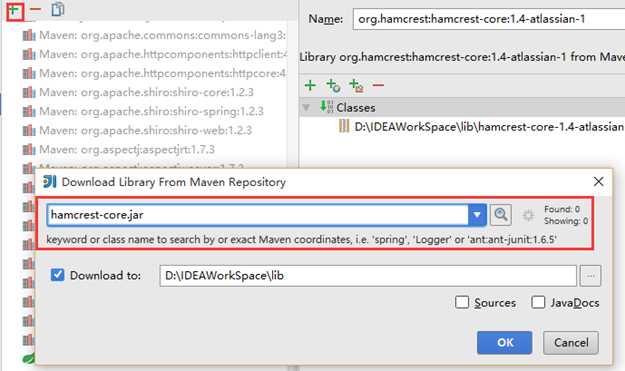Collapse the Classes tree node
Screen dimensions: 625x371
pos(306,108)
